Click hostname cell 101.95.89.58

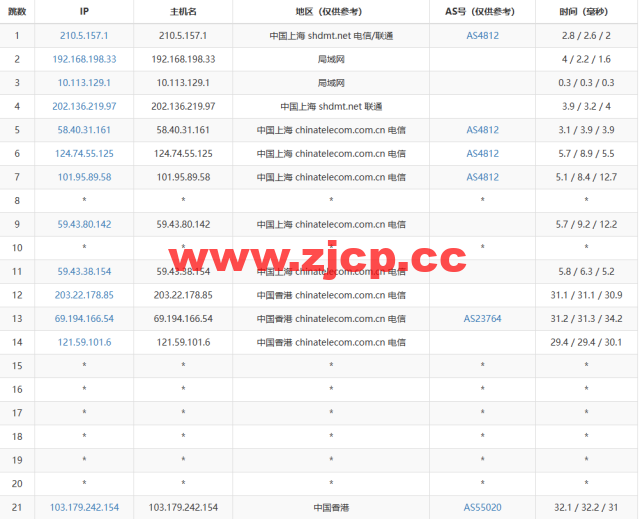click(x=183, y=177)
